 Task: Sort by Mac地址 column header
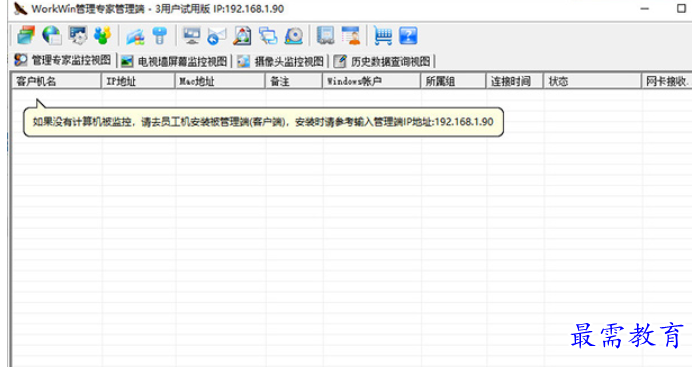pos(220,81)
